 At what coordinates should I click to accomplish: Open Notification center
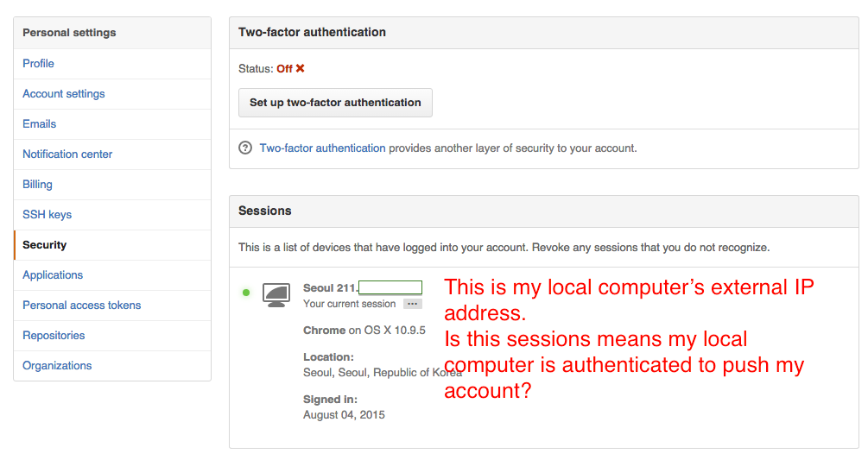pos(67,154)
